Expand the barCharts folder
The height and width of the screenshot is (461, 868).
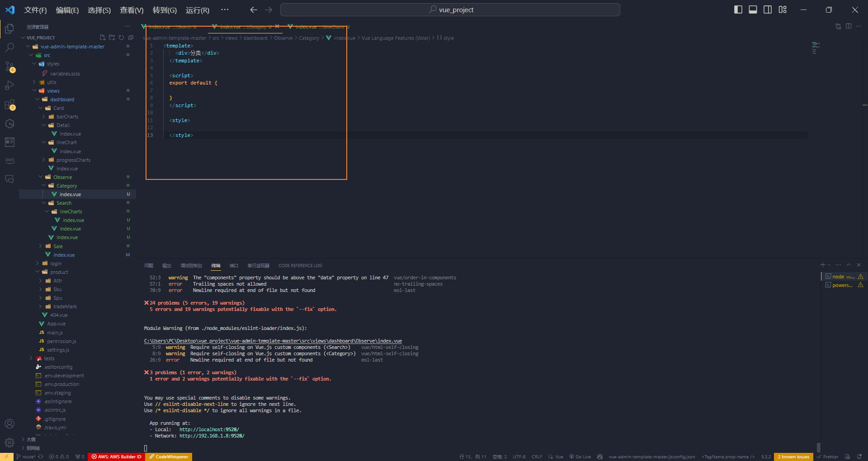tap(67, 117)
